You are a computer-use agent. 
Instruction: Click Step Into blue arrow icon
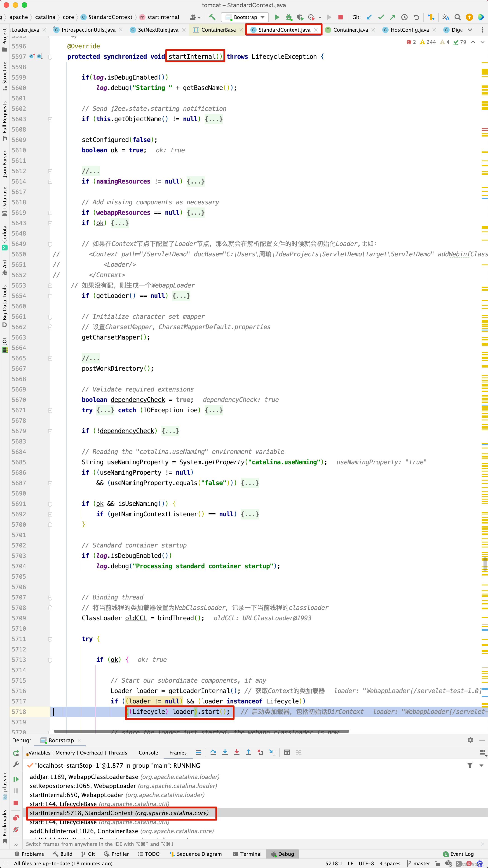point(225,752)
